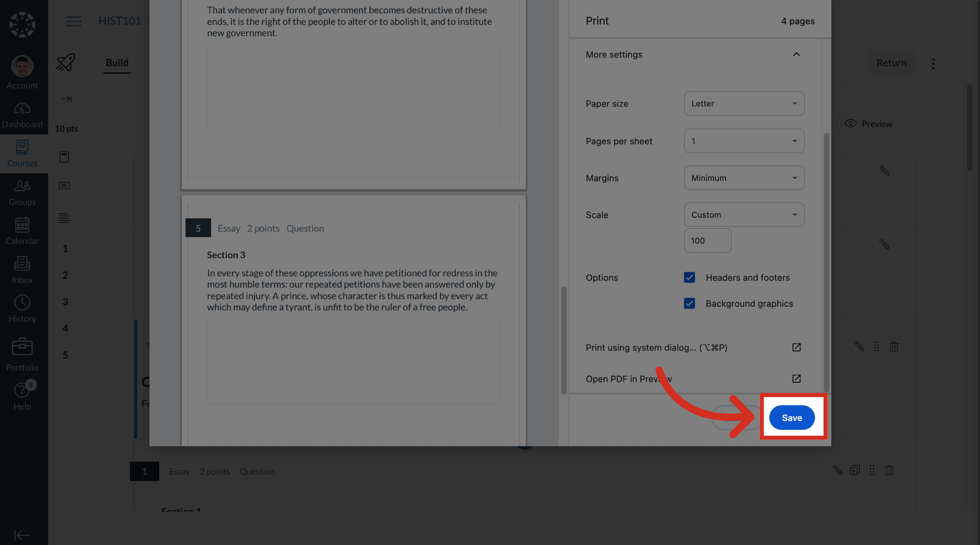Open the Calendar
This screenshot has width=980, height=545.
click(x=22, y=232)
